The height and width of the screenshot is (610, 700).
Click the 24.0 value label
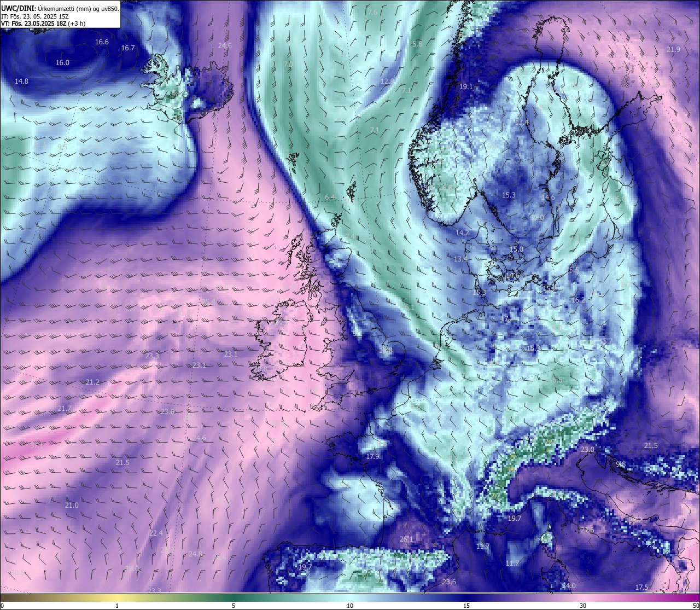point(569,586)
